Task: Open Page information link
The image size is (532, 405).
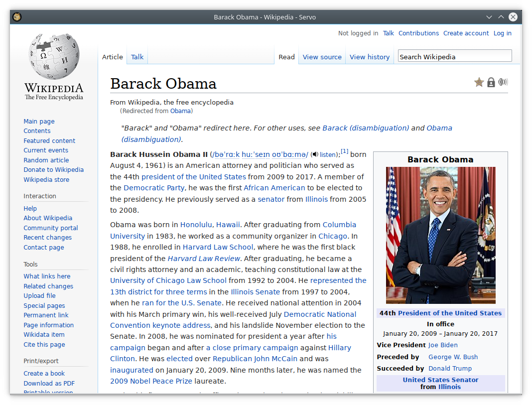Action: point(48,325)
